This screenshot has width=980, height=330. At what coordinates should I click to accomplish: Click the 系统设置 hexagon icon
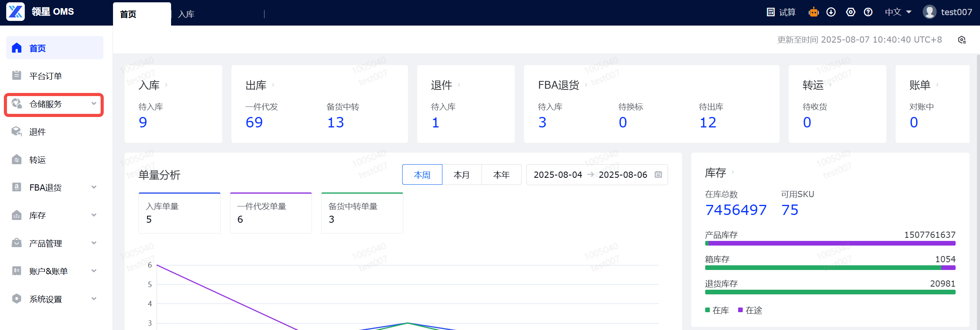pyautogui.click(x=17, y=299)
